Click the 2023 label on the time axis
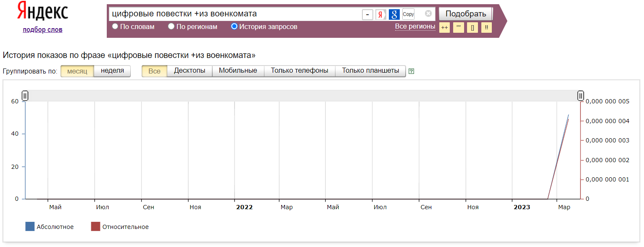 pos(522,207)
